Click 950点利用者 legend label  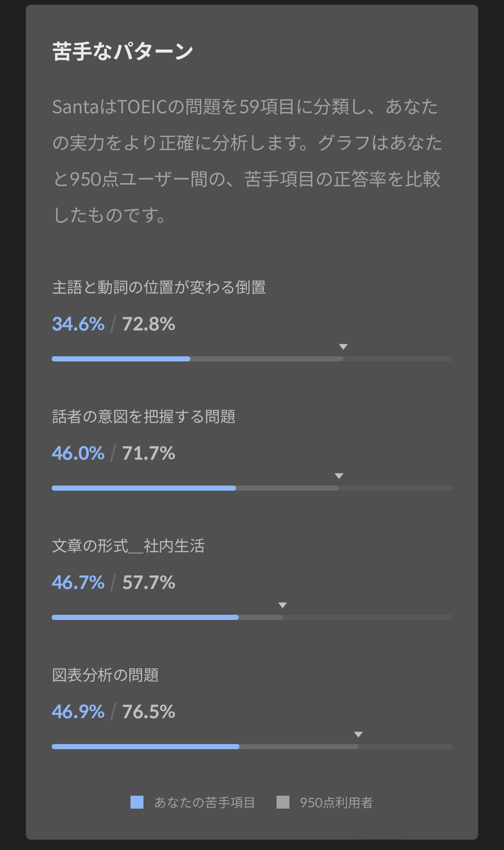click(336, 803)
